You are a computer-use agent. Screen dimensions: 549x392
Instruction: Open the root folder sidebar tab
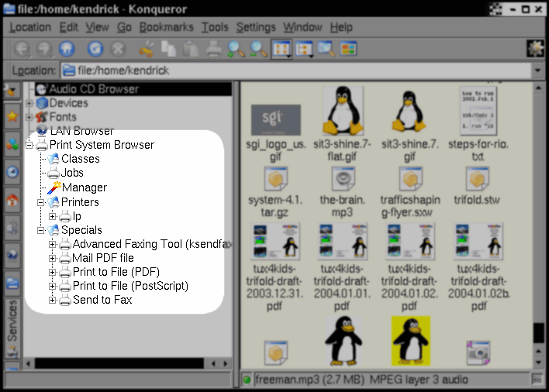click(12, 283)
